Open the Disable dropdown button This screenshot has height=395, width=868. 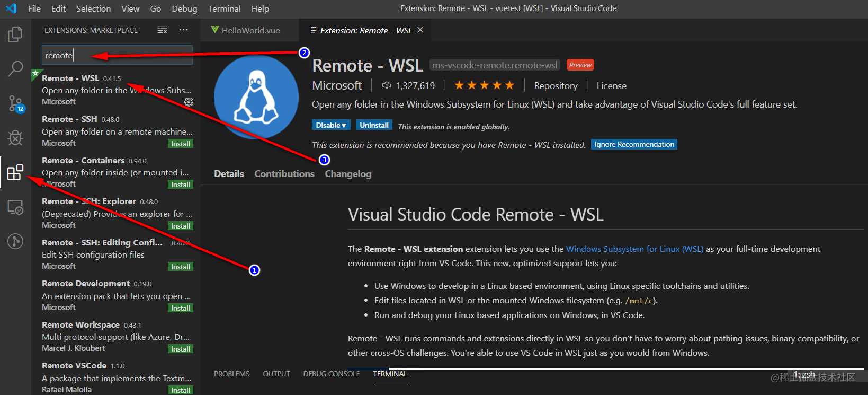pyautogui.click(x=331, y=126)
